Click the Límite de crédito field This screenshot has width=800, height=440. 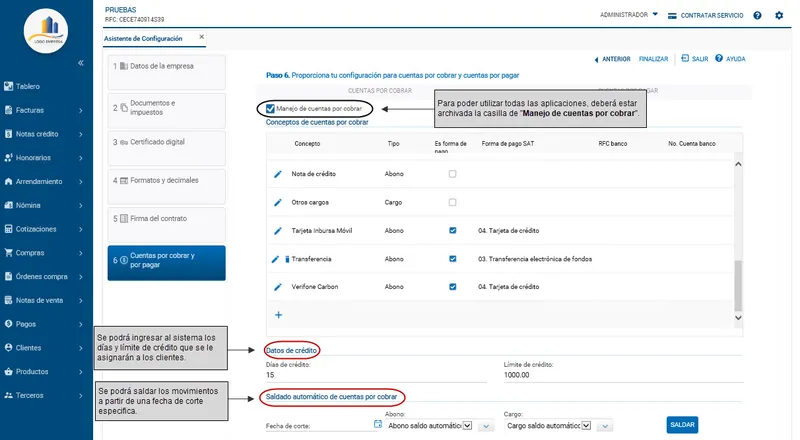point(623,375)
